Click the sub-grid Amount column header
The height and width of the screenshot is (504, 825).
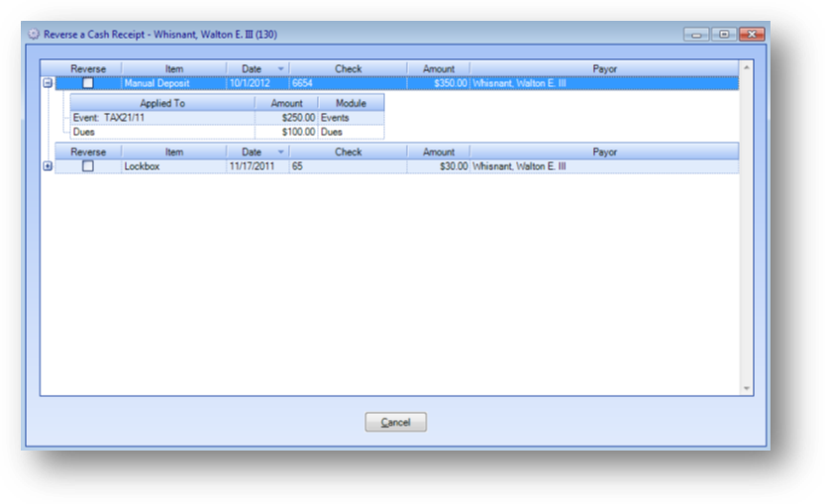point(286,103)
